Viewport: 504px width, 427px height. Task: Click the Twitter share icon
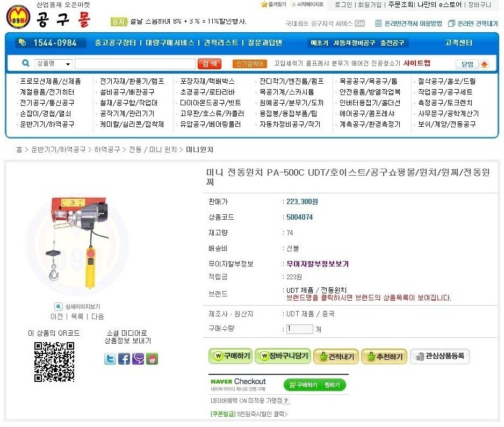click(110, 359)
